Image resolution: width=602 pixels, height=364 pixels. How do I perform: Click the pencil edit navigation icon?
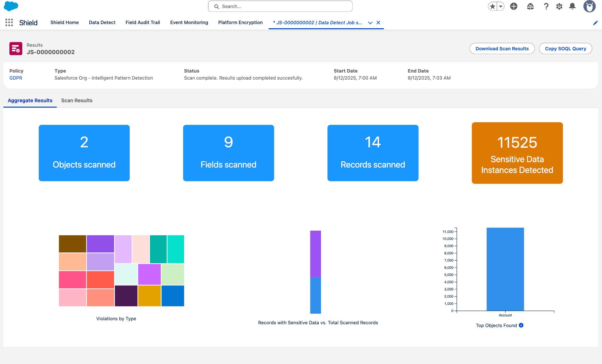(x=595, y=23)
